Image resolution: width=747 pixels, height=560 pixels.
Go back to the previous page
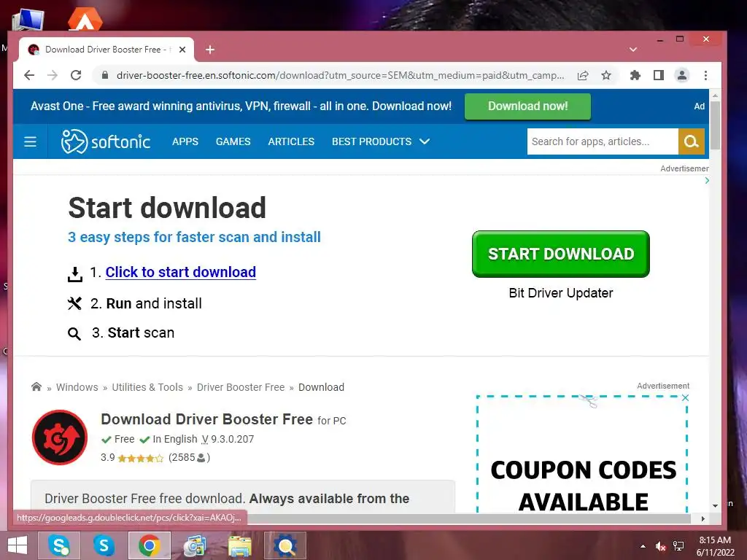(29, 75)
